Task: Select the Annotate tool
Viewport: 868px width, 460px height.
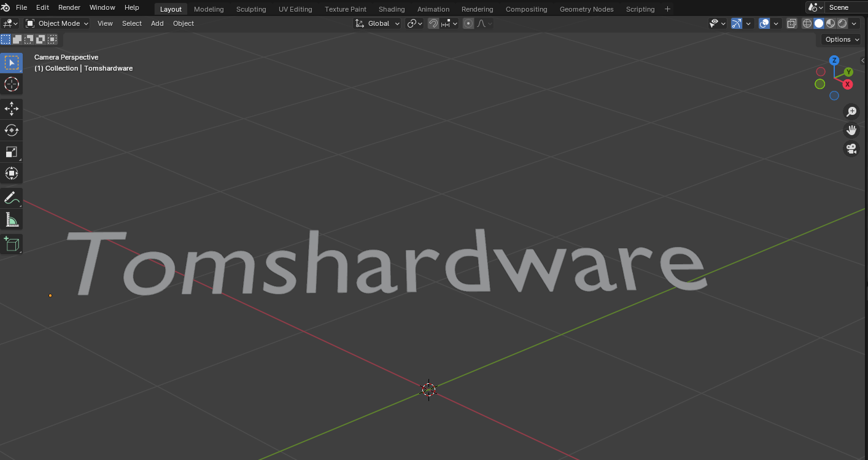Action: (11, 198)
